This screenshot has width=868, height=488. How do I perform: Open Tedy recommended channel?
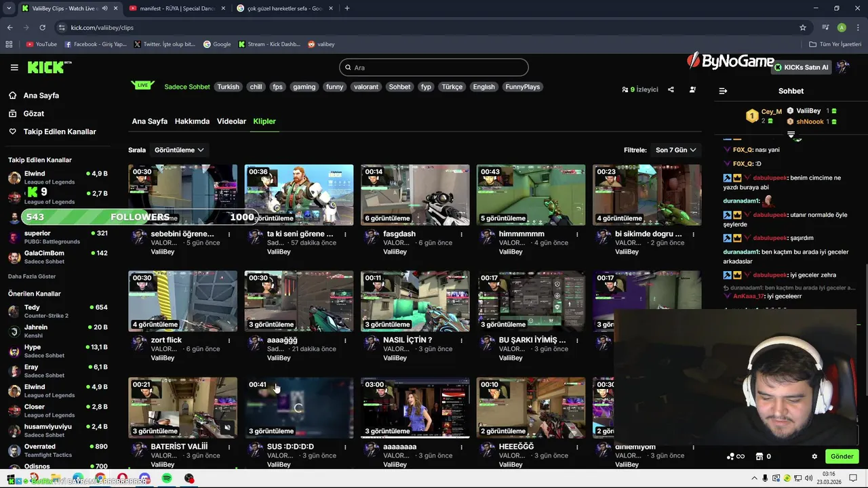(58, 311)
